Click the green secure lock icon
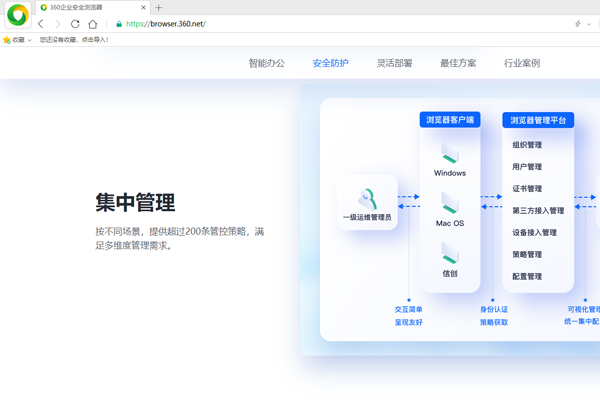This screenshot has height=400, width=600. point(119,24)
